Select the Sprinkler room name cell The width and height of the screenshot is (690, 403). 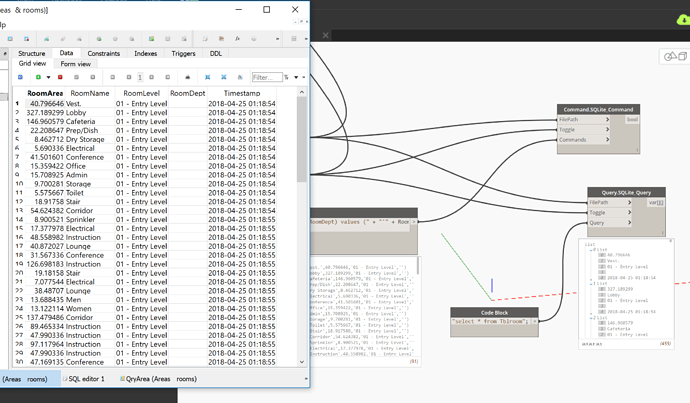coord(90,220)
